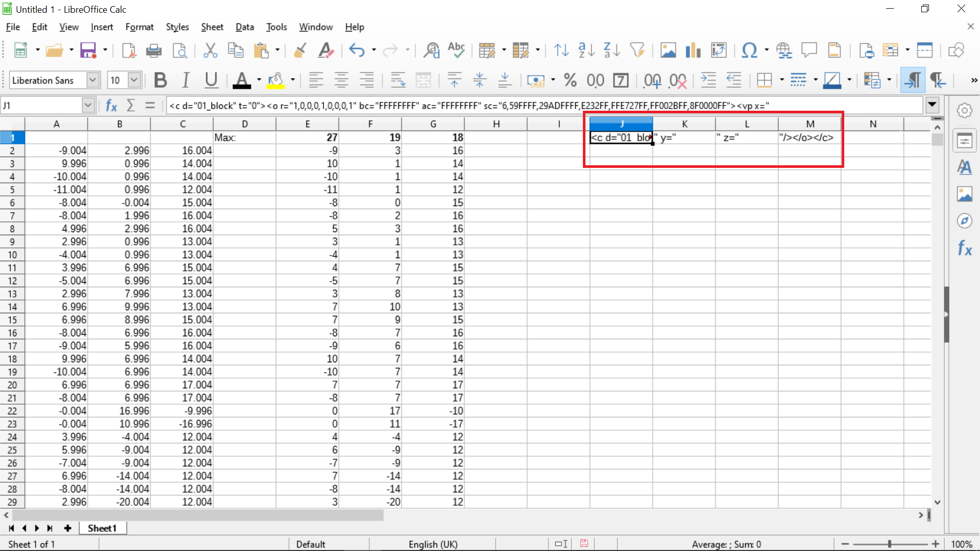Click Format as Percent icon

pyautogui.click(x=570, y=80)
